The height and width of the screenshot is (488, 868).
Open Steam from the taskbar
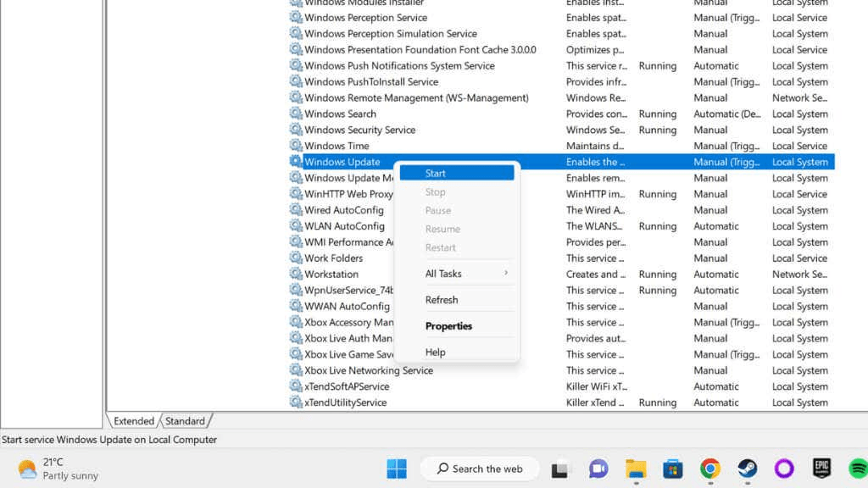pos(748,469)
